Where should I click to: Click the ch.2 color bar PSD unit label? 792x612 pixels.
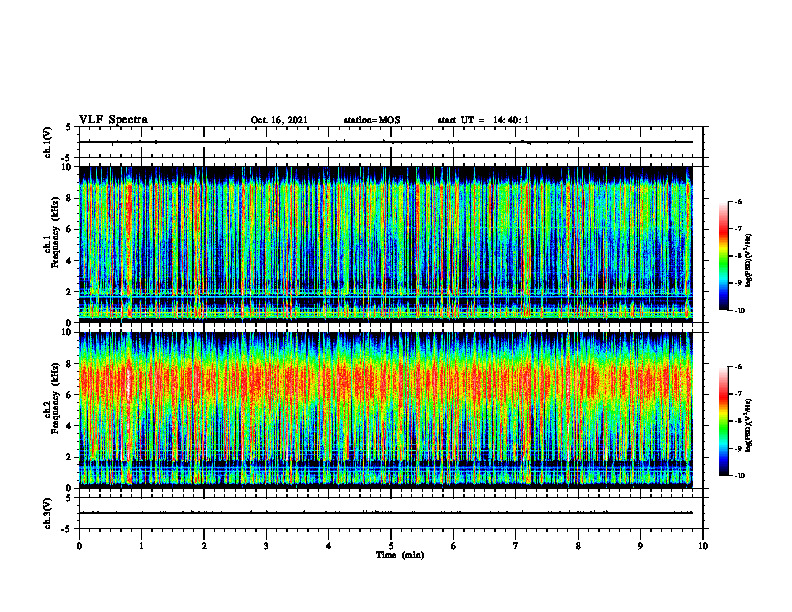(x=749, y=425)
